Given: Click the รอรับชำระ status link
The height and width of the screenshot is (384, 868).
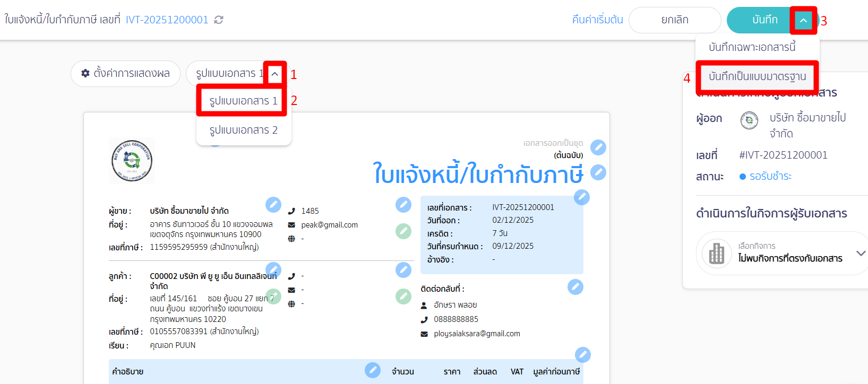Looking at the screenshot, I should (x=770, y=177).
